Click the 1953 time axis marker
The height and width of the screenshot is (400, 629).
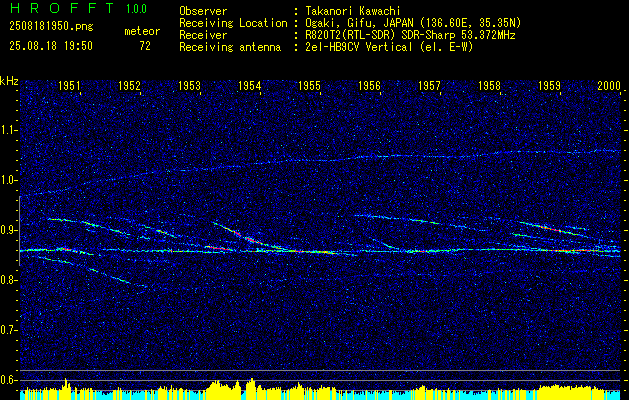[x=189, y=86]
